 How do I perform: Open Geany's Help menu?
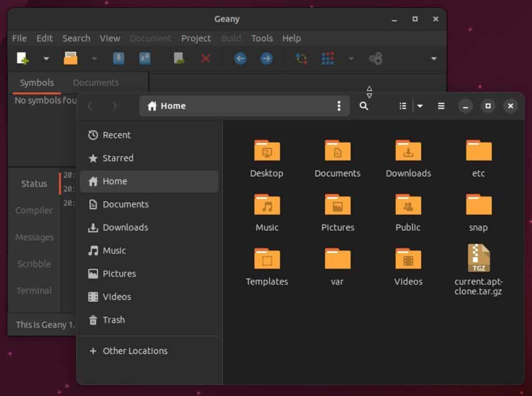click(291, 38)
